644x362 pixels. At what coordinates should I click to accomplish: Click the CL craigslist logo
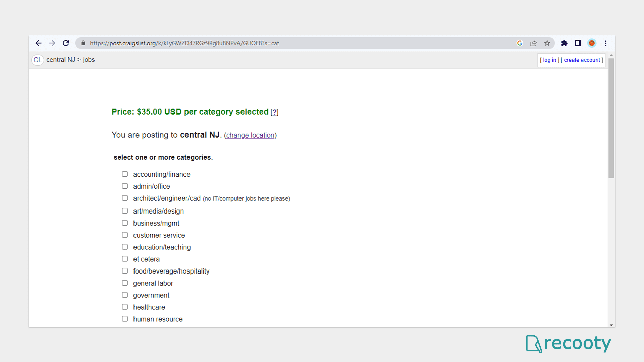tap(38, 60)
